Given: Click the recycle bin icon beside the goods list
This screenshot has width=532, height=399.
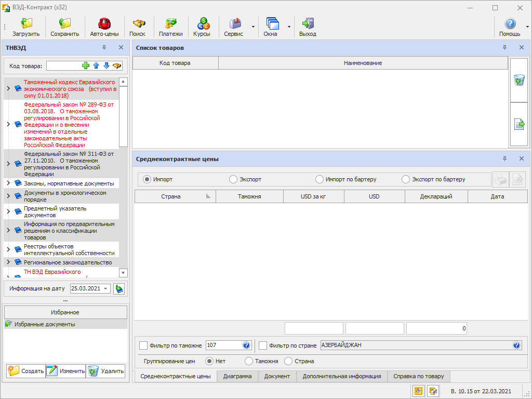Looking at the screenshot, I should [x=519, y=80].
